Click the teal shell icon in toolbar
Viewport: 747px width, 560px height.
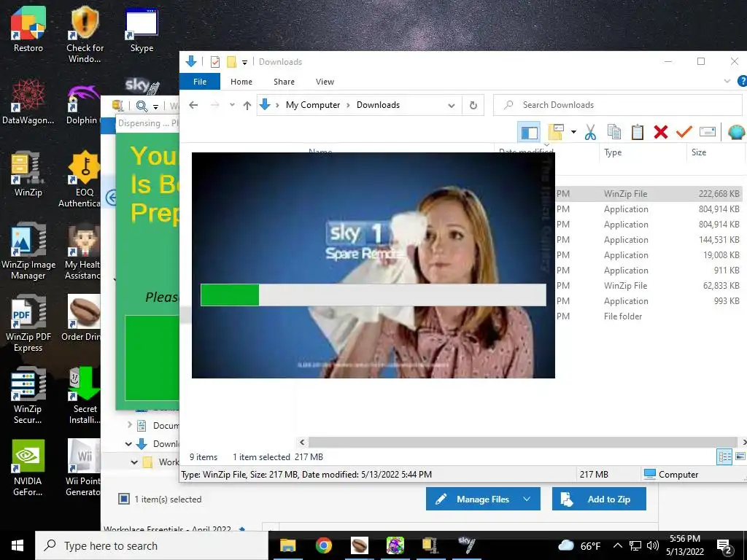(x=737, y=132)
